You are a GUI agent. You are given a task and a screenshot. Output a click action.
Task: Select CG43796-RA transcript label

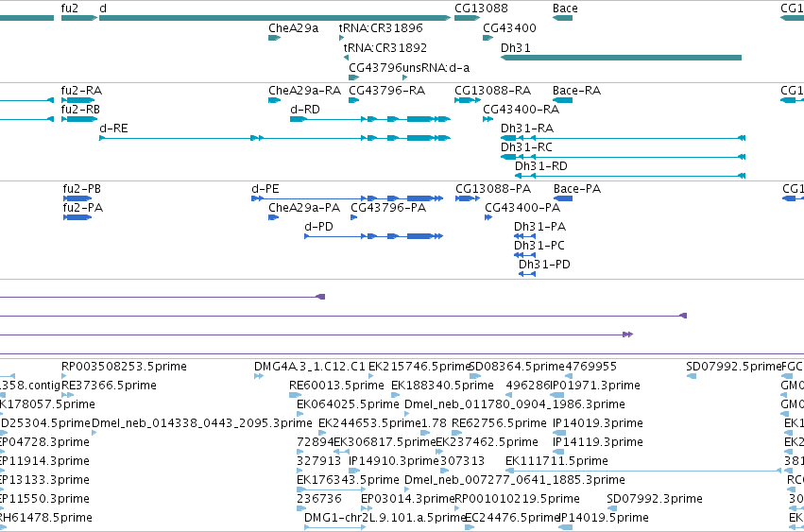click(387, 91)
